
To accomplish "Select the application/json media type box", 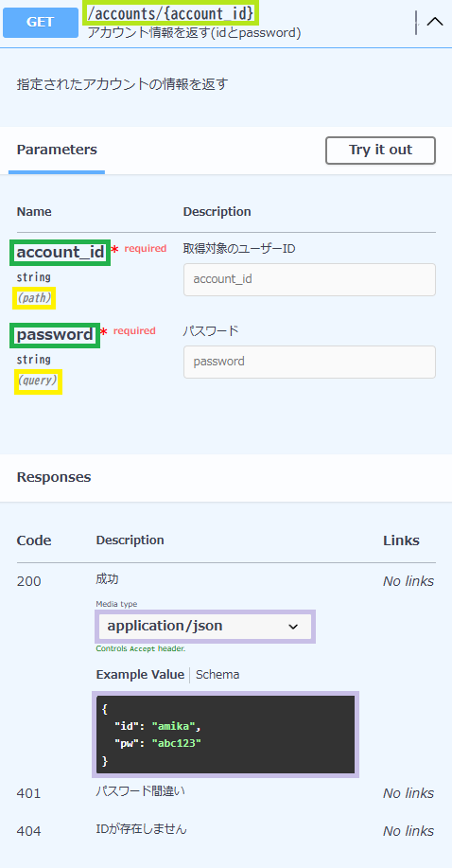I will pos(204,626).
